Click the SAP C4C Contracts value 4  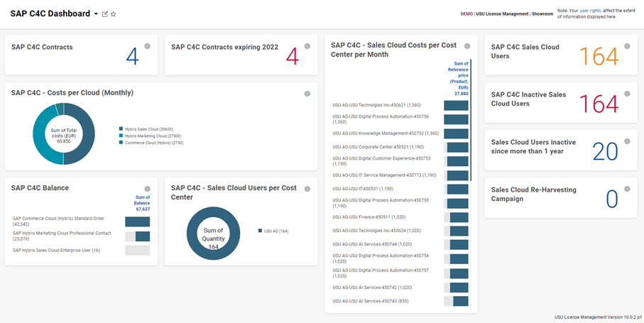point(132,57)
